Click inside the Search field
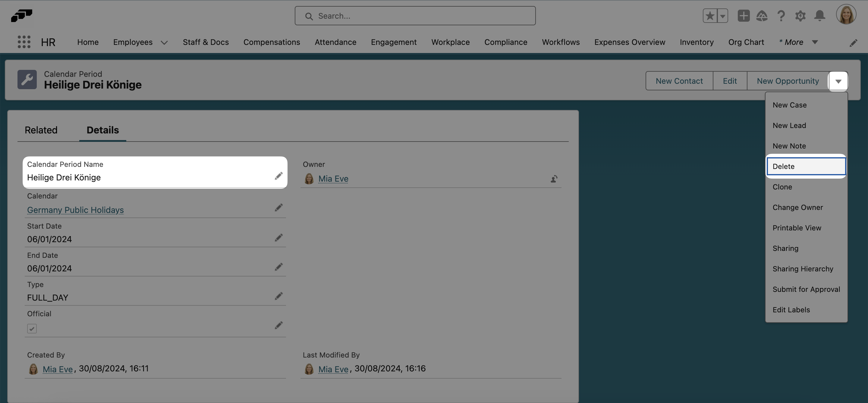868x403 pixels. click(x=415, y=15)
